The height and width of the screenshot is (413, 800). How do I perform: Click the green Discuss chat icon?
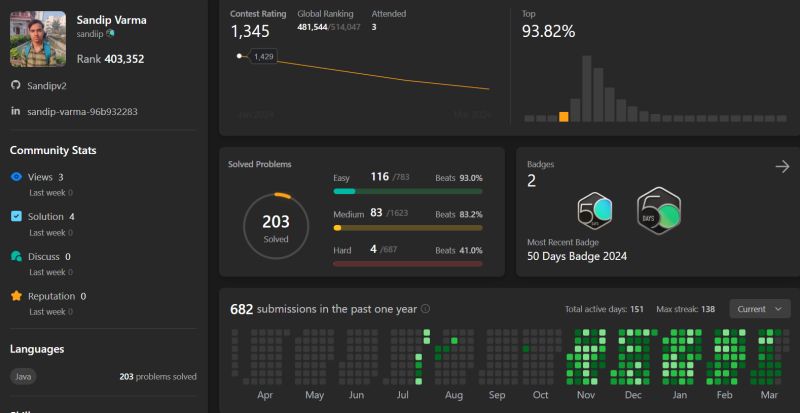point(16,256)
